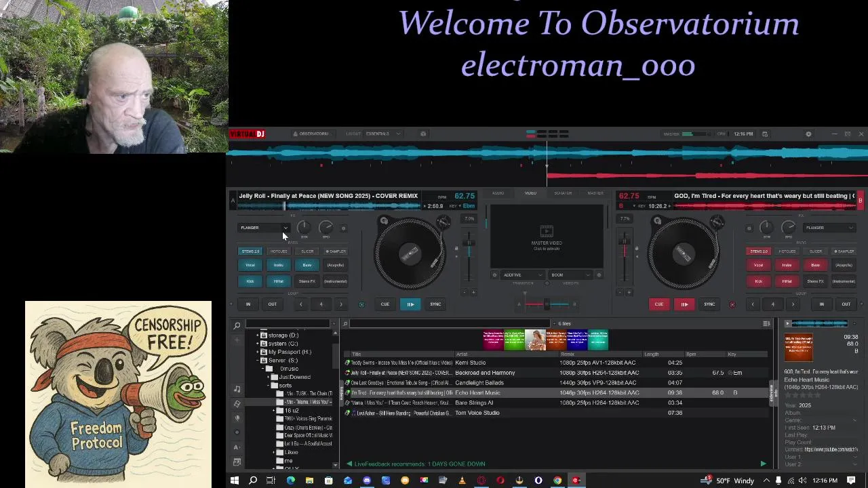Open right deck FLANGER effect dropdown

click(829, 228)
